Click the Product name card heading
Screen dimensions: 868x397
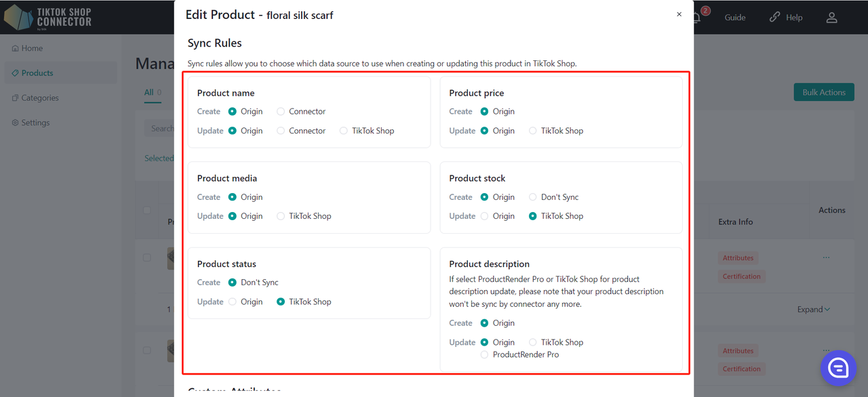pyautogui.click(x=226, y=93)
